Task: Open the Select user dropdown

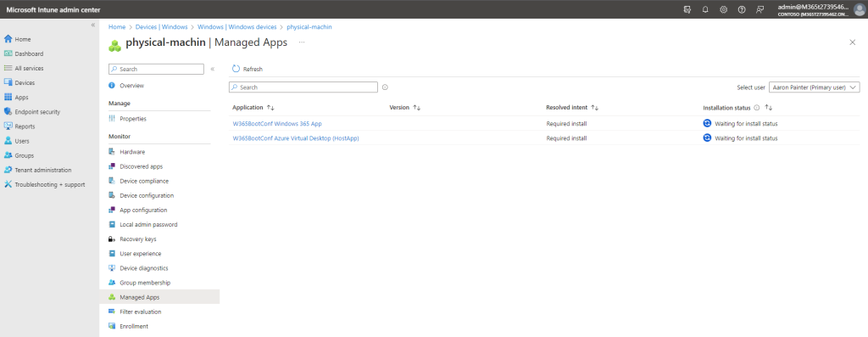Action: tap(814, 87)
